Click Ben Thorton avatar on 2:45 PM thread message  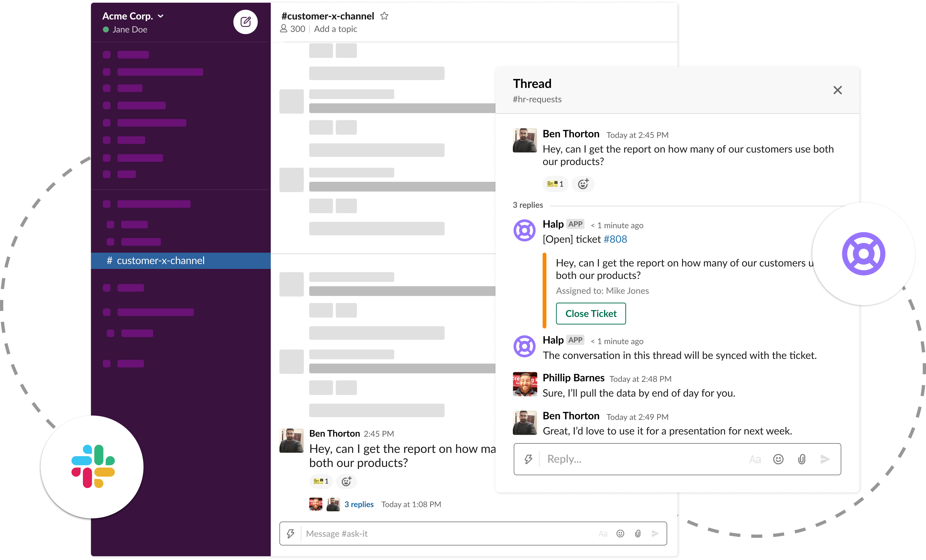525,140
